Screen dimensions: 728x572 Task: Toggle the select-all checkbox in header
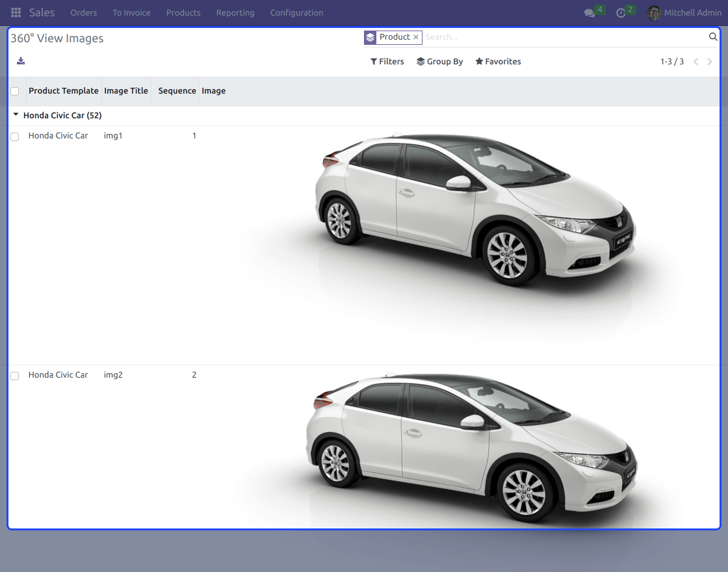(x=15, y=92)
